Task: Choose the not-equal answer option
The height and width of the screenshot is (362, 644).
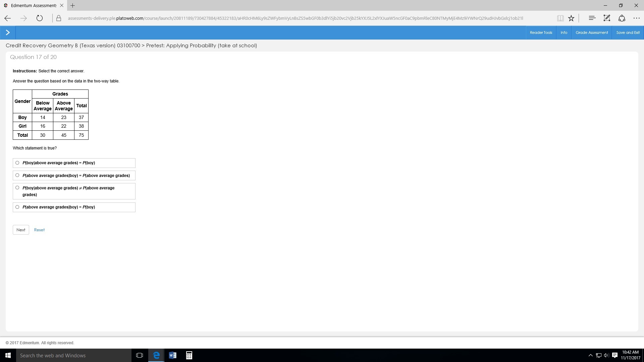Action: (x=17, y=188)
